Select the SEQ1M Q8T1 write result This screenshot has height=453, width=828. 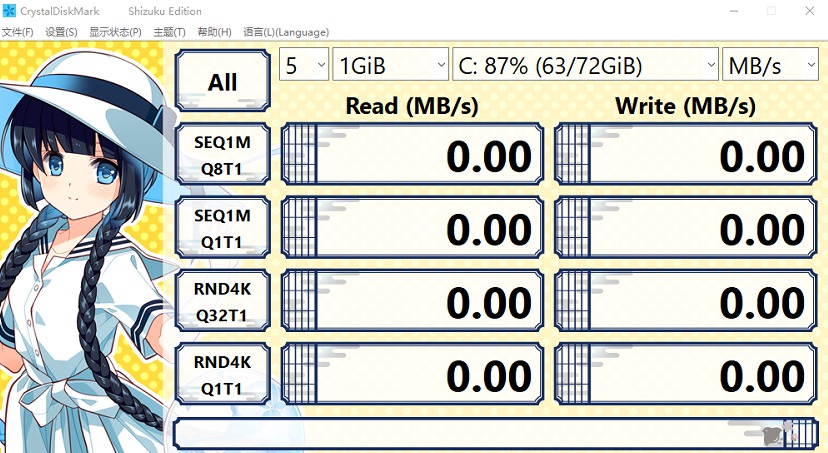coord(685,154)
